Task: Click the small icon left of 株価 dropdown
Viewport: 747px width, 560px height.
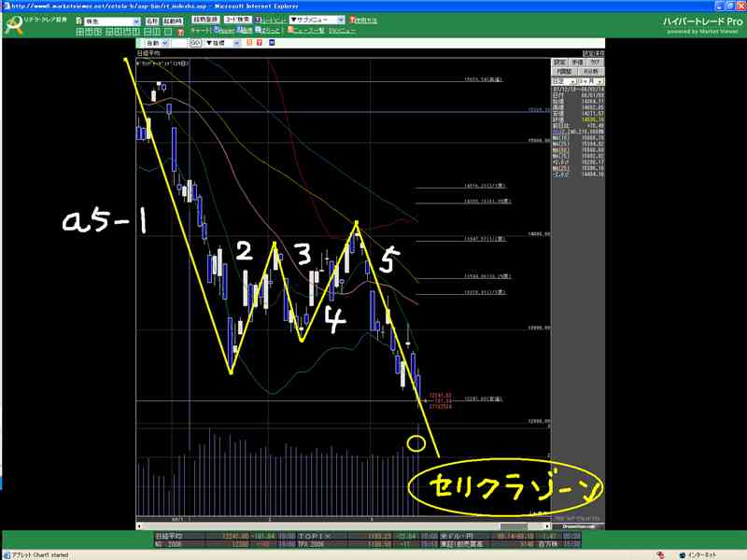Action: coord(78,21)
